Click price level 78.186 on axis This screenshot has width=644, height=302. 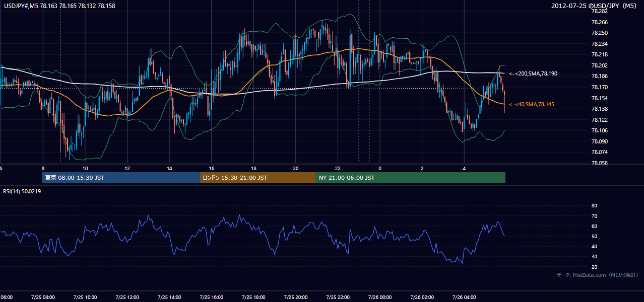click(x=600, y=76)
